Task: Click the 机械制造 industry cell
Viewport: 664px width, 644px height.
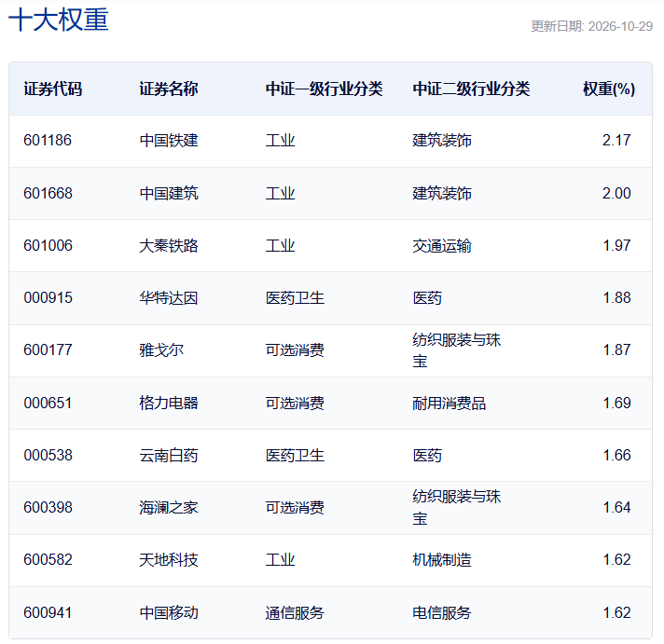Action: pos(442,560)
